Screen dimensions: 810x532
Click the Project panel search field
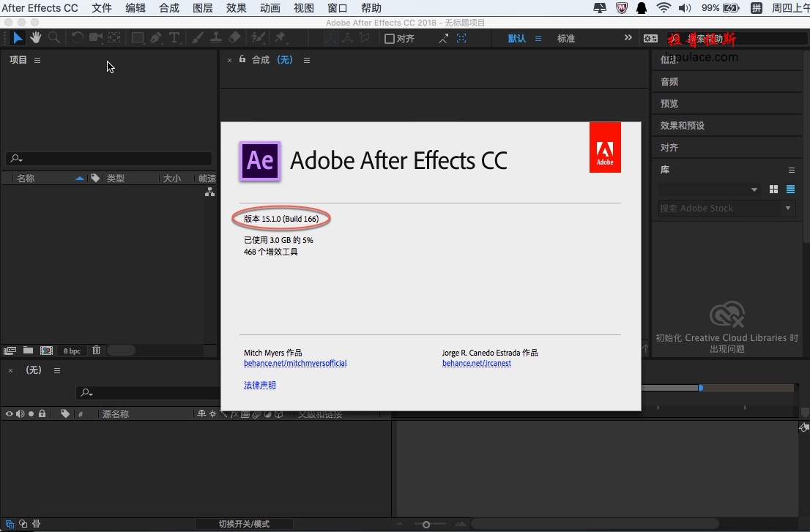click(108, 158)
